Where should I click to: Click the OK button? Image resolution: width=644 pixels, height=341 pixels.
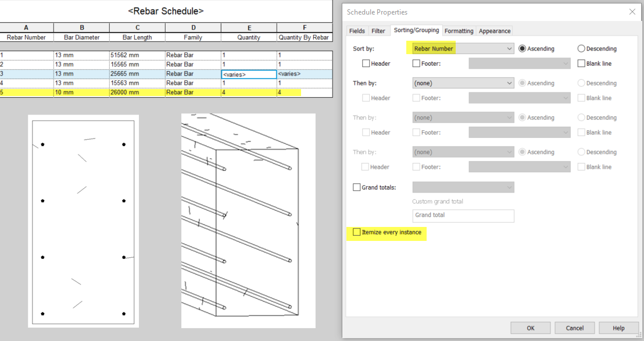point(530,328)
